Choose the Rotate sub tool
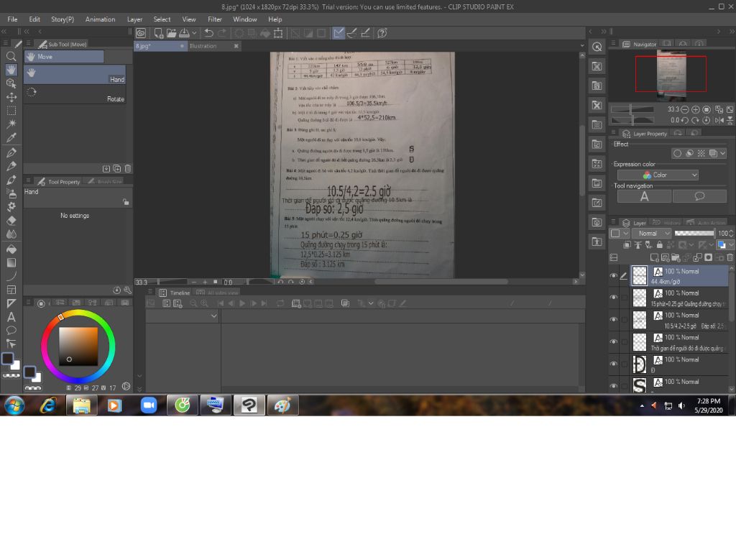The height and width of the screenshot is (560, 736). coord(75,96)
